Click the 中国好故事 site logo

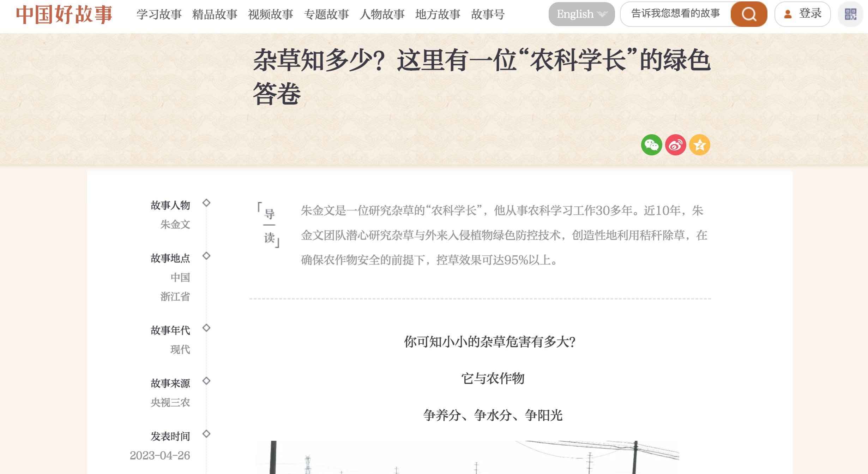pyautogui.click(x=64, y=14)
